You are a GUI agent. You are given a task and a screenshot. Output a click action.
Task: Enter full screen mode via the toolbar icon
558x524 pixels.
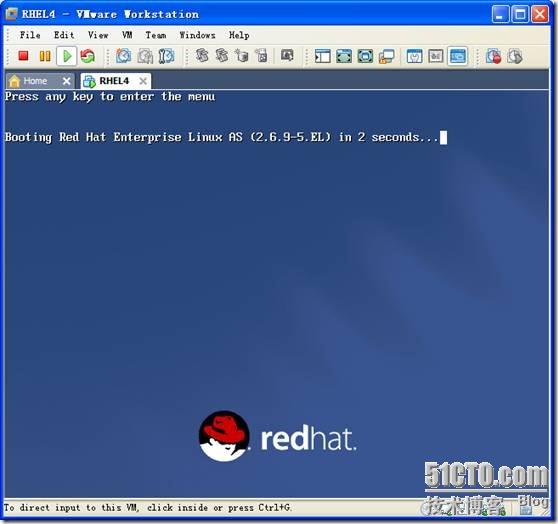point(344,56)
